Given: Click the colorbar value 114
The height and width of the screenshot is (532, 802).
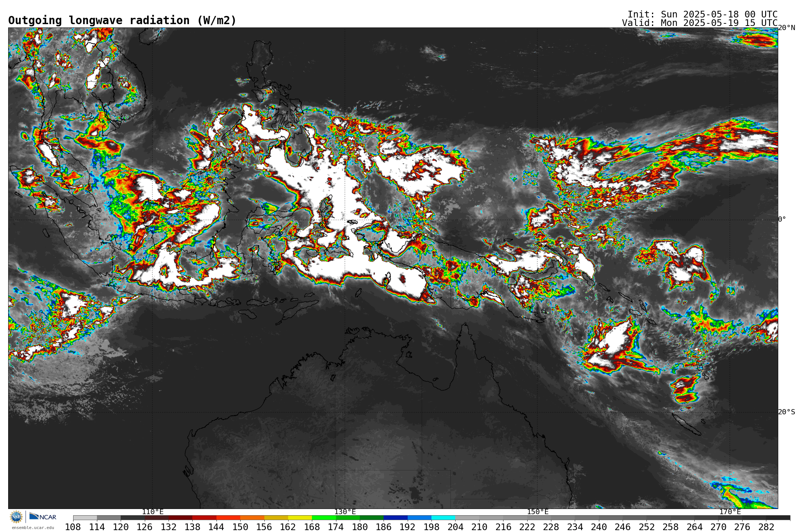Looking at the screenshot, I should tap(97, 527).
